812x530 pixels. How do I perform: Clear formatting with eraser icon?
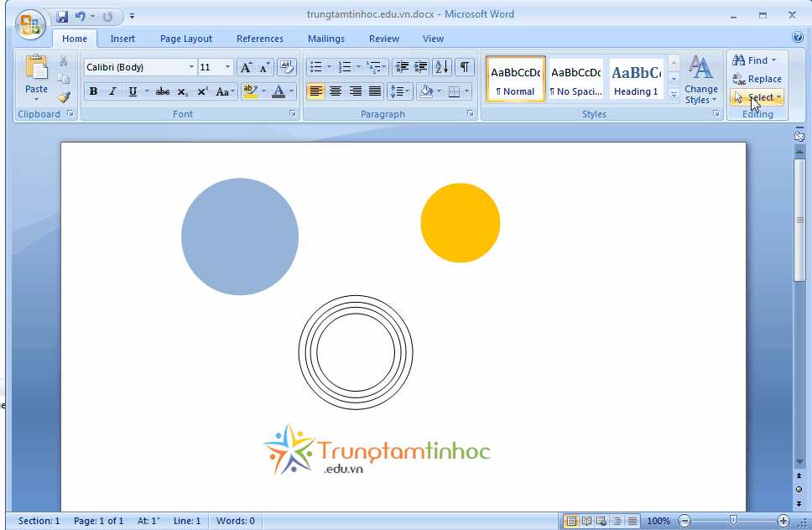[286, 67]
